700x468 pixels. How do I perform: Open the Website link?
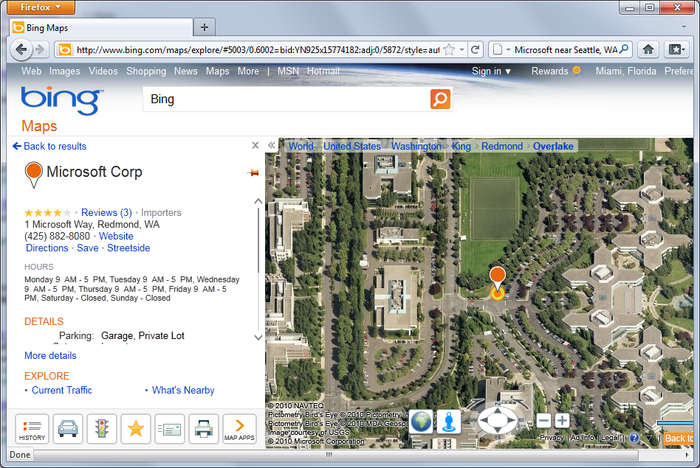(x=116, y=236)
